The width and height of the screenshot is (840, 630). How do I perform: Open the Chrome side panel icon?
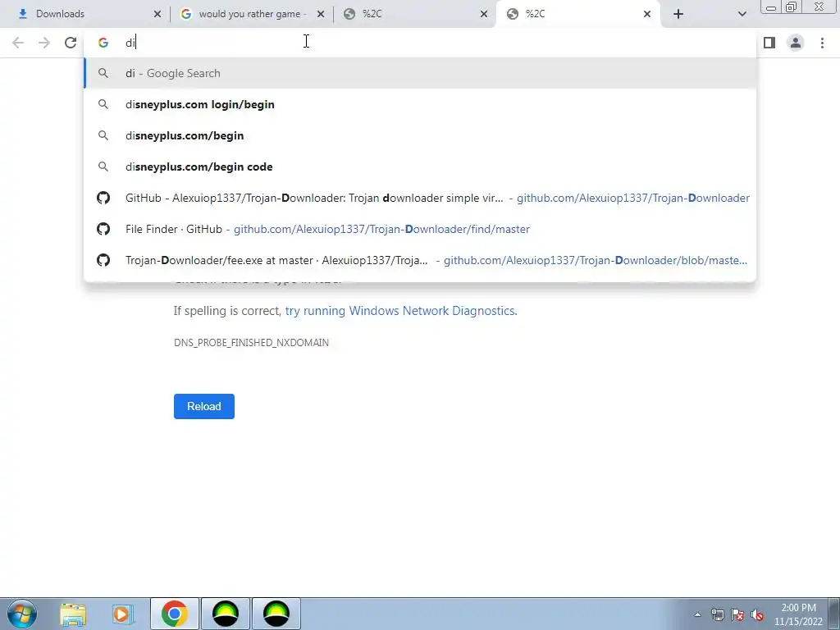(769, 43)
